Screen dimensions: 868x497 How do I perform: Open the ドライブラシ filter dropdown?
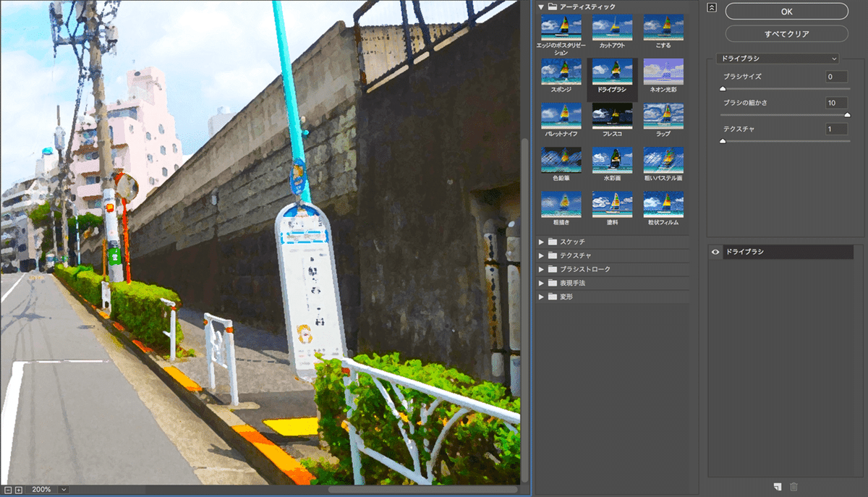(x=778, y=58)
